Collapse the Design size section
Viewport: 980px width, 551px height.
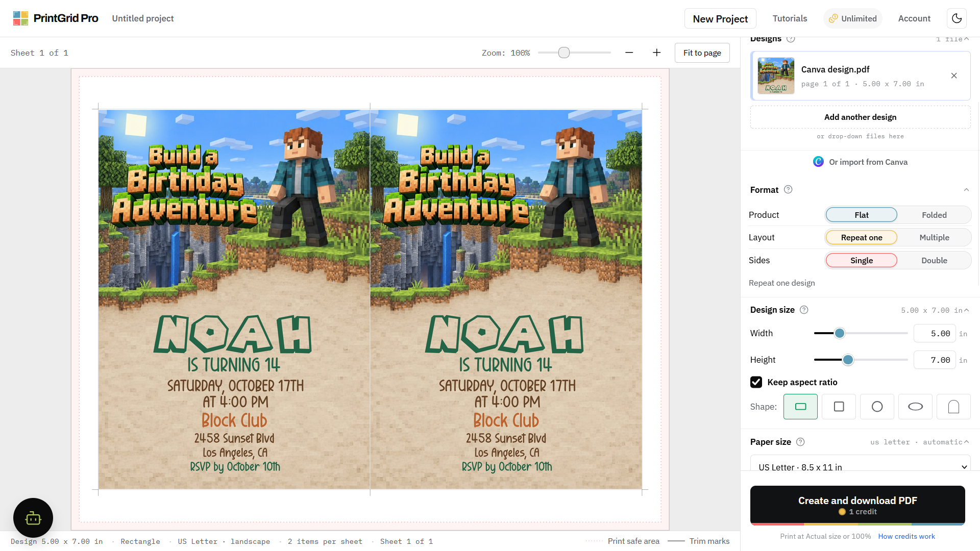[x=966, y=310]
